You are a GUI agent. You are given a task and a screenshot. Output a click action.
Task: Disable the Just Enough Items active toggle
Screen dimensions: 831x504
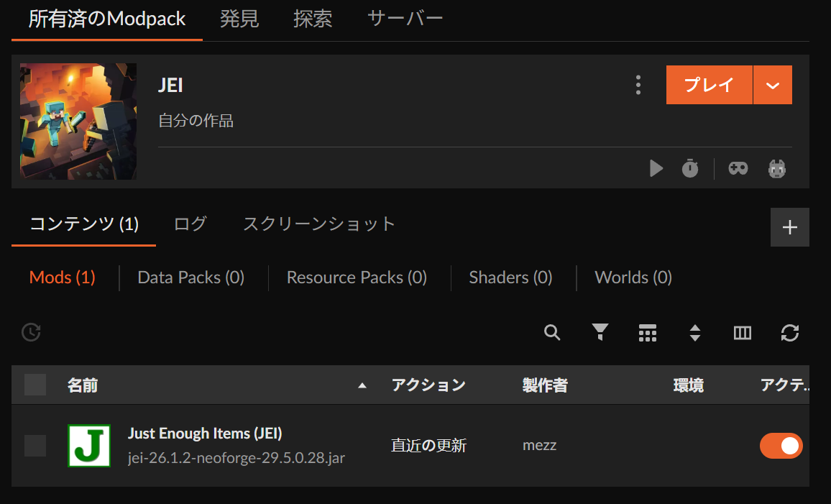point(781,445)
